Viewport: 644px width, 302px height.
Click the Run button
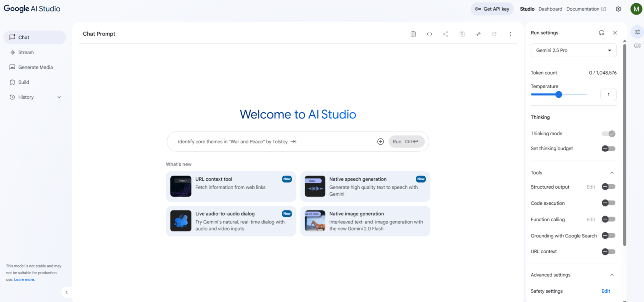tap(407, 142)
